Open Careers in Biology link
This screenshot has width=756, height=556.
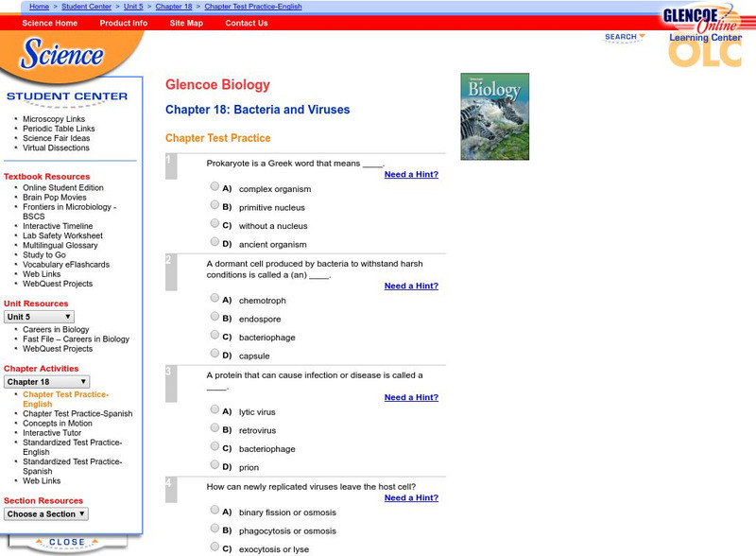pos(56,329)
